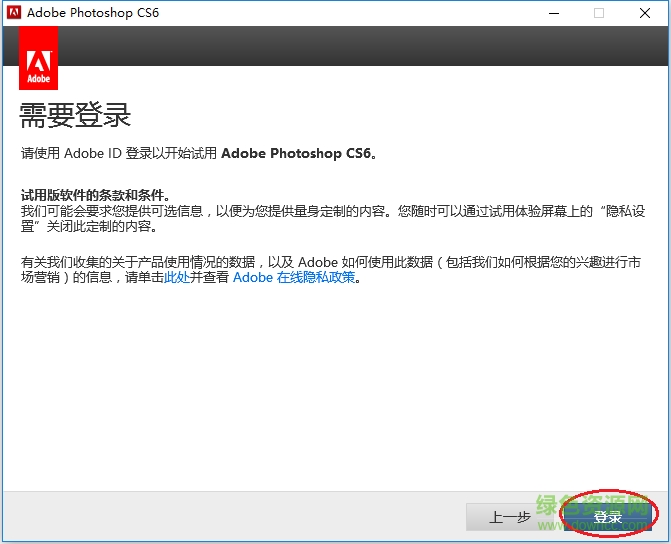The width and height of the screenshot is (671, 544).
Task: Go back with the 上一步 button
Action: pos(509,517)
